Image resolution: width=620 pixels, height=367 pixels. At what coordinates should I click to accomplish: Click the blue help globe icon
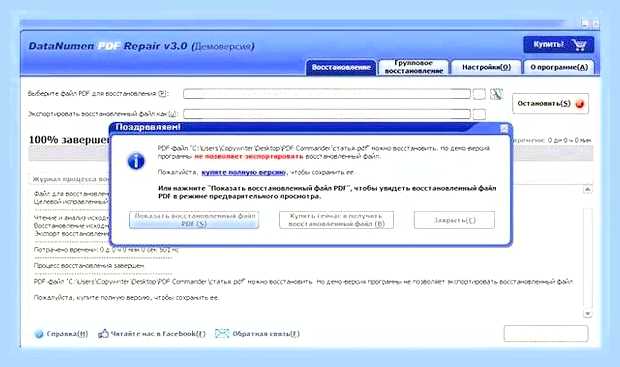click(x=39, y=334)
